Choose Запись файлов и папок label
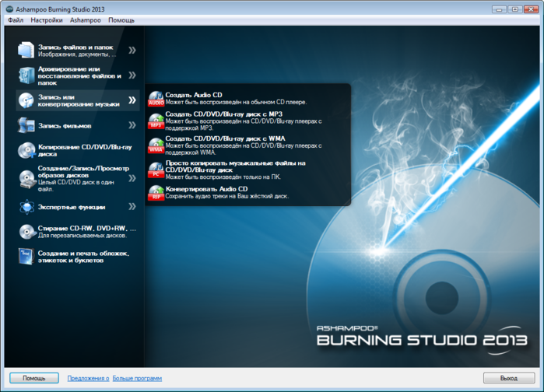This screenshot has height=392, width=544. click(75, 47)
